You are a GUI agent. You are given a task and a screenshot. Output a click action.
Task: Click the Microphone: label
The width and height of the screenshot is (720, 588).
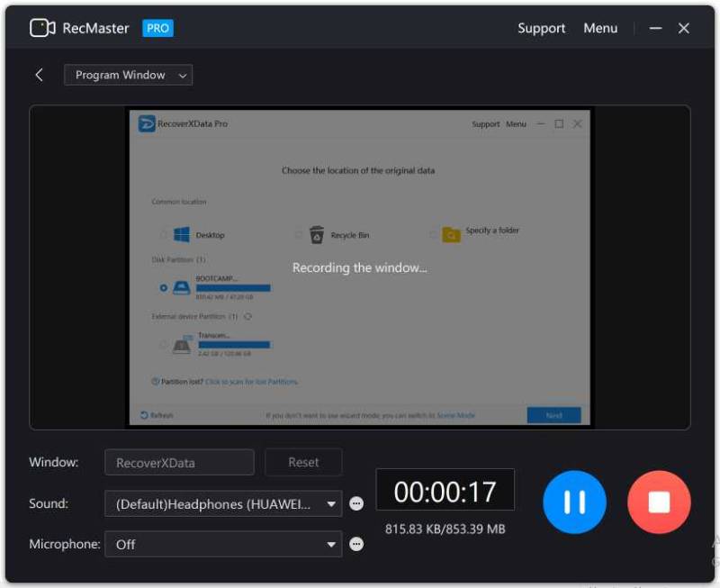(64, 545)
